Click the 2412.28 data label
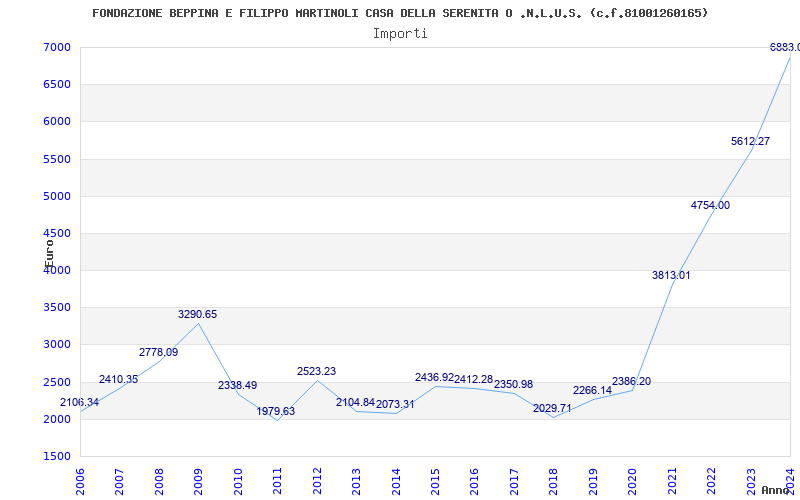This screenshot has width=800, height=500. (x=473, y=379)
